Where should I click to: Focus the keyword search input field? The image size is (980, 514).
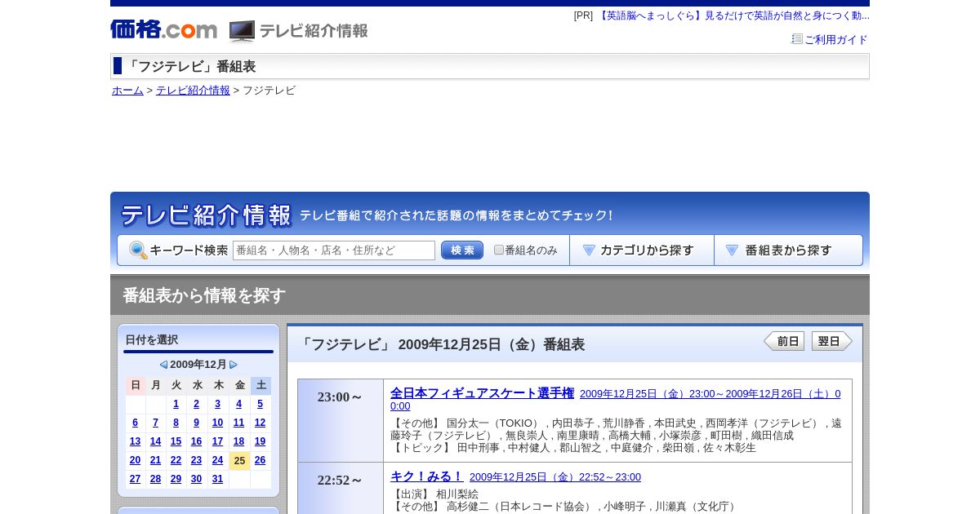click(x=334, y=250)
